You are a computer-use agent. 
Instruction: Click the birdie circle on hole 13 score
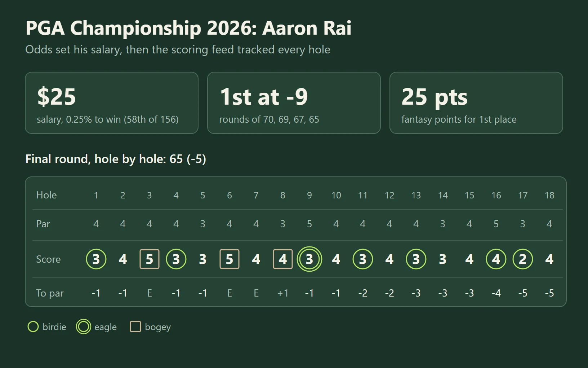pos(416,259)
